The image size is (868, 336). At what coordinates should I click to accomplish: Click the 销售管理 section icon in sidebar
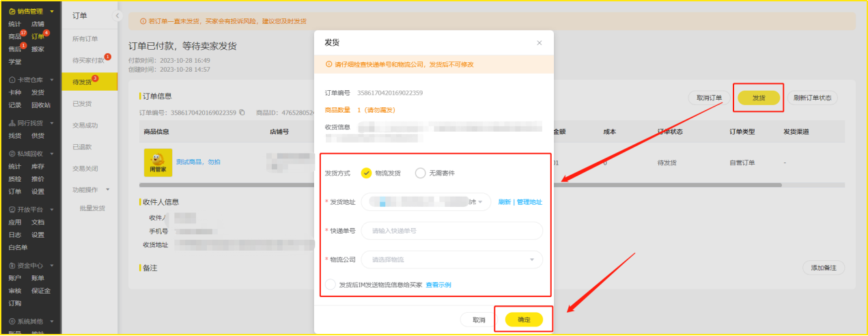click(x=12, y=12)
